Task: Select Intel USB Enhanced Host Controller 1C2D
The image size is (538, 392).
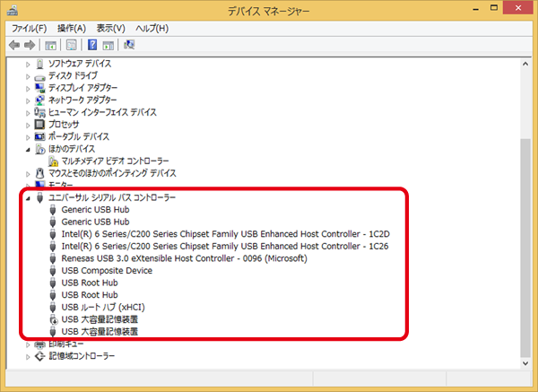Action: 225,234
